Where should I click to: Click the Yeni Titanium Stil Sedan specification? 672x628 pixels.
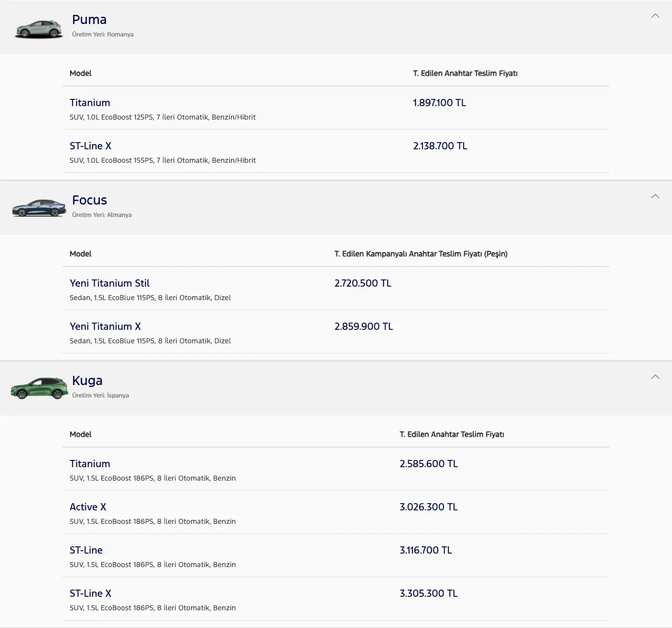coord(150,298)
